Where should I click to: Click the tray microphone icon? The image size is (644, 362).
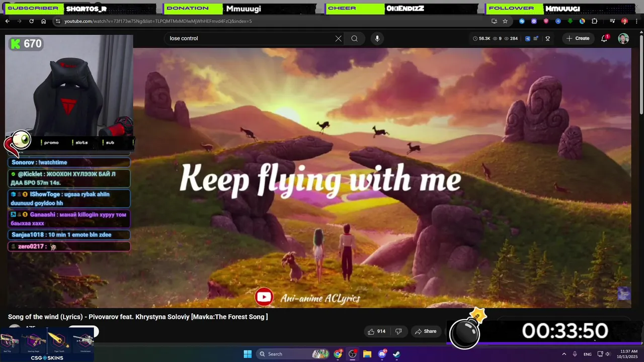click(575, 354)
